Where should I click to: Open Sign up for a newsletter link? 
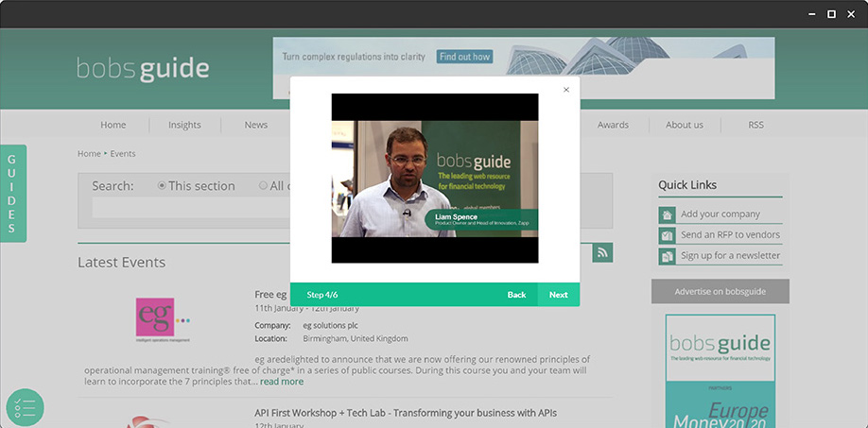(730, 255)
